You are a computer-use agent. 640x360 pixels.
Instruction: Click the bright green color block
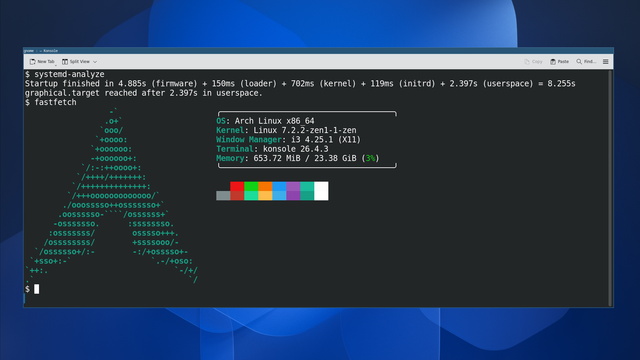(251, 186)
